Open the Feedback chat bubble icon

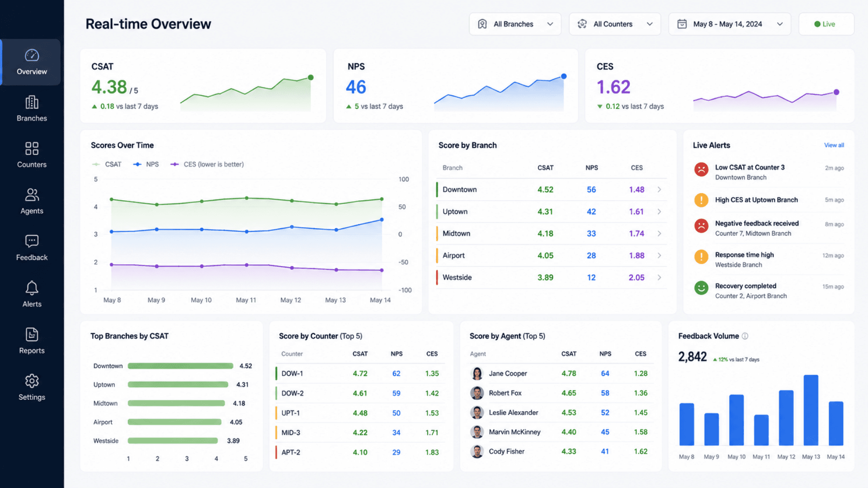click(32, 241)
